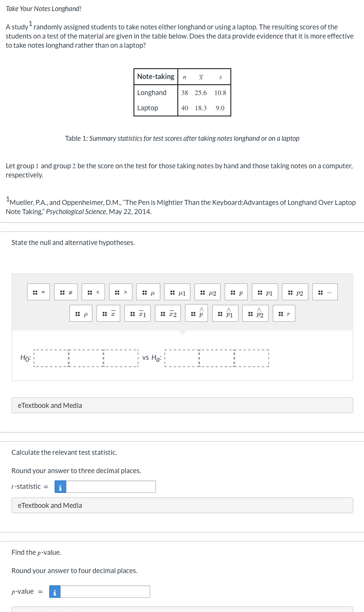Select the x̄1 sample mean symbol
Image resolution: width=364 pixels, height=612 pixels.
point(138,314)
